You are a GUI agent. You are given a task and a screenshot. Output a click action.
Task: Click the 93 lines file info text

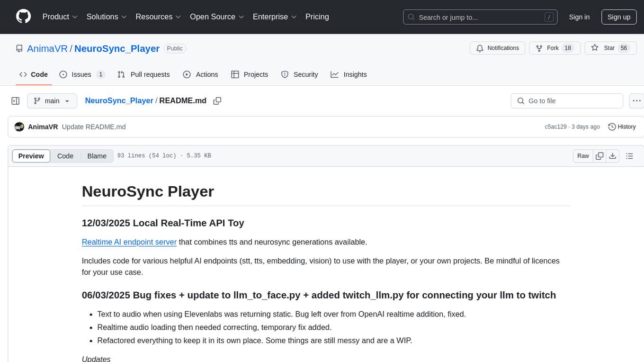[164, 156]
